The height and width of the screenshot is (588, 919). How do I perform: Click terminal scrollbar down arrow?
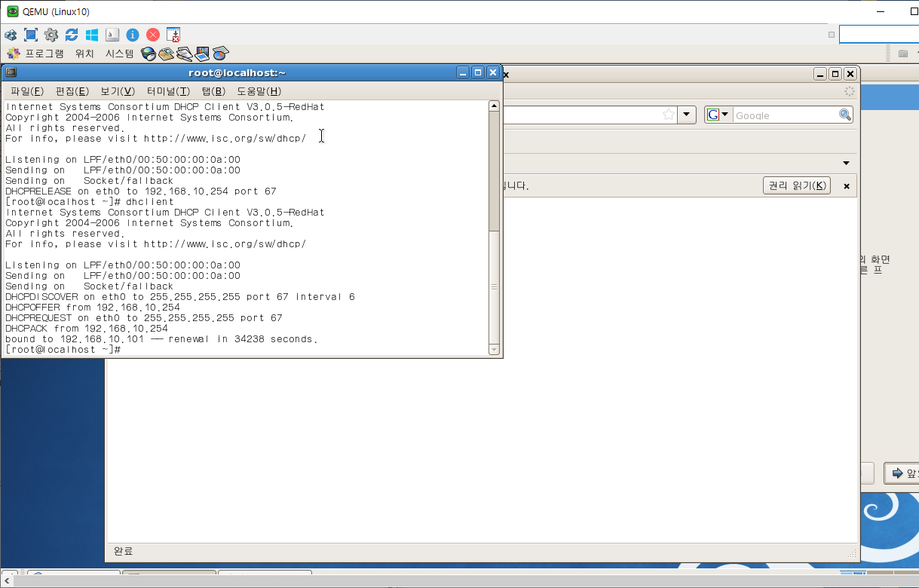pyautogui.click(x=495, y=349)
